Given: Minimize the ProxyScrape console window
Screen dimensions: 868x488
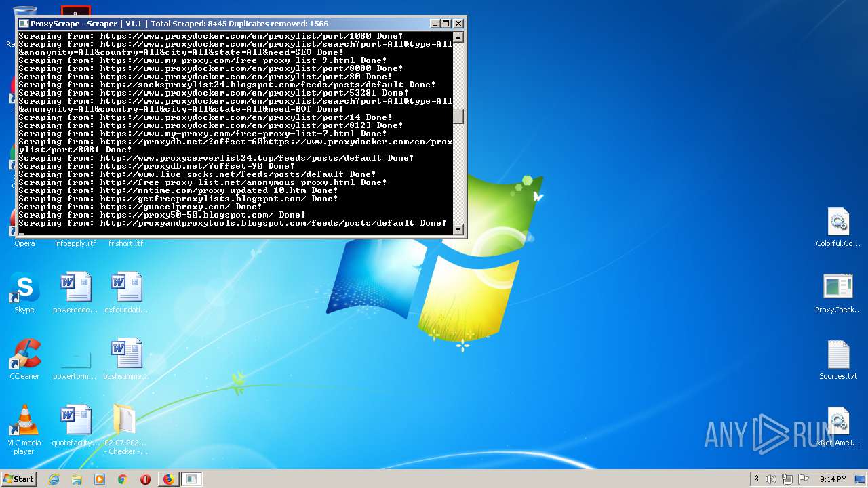Looking at the screenshot, I should 435,24.
